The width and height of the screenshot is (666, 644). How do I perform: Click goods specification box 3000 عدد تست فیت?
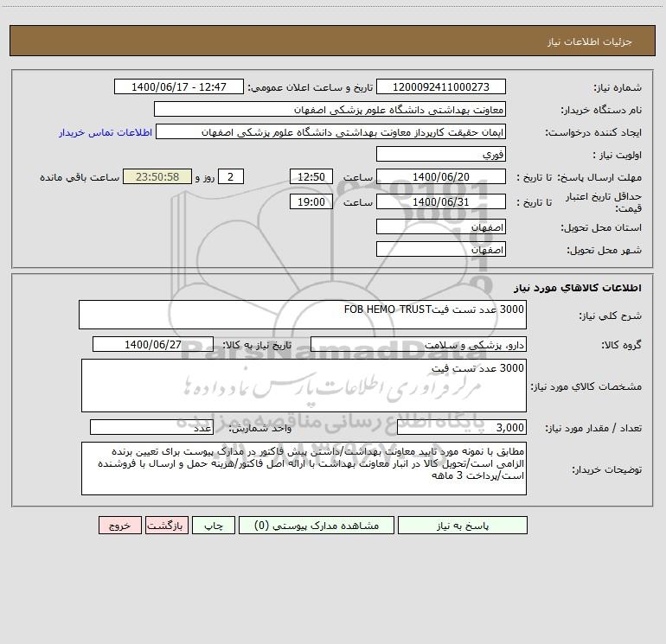(x=304, y=386)
